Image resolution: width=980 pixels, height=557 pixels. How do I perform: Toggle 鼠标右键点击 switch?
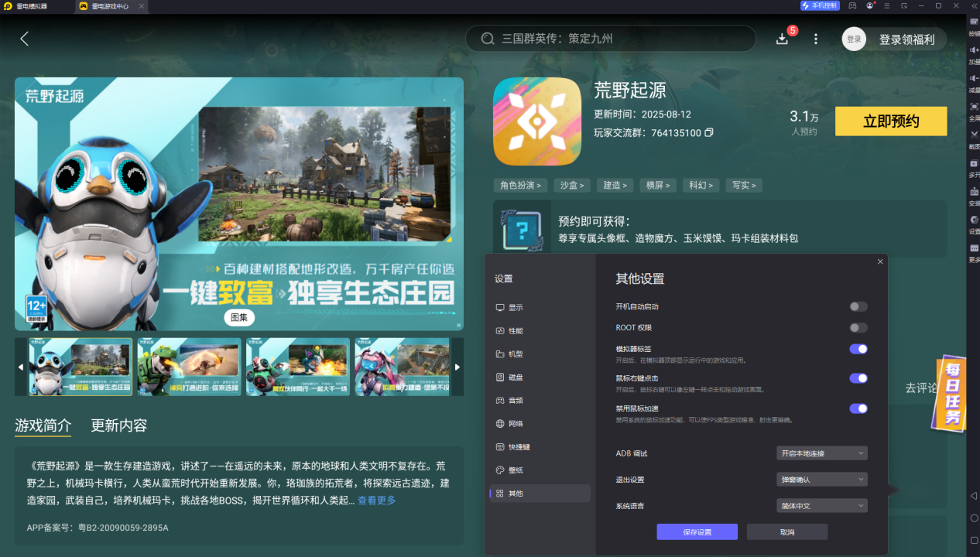(858, 378)
